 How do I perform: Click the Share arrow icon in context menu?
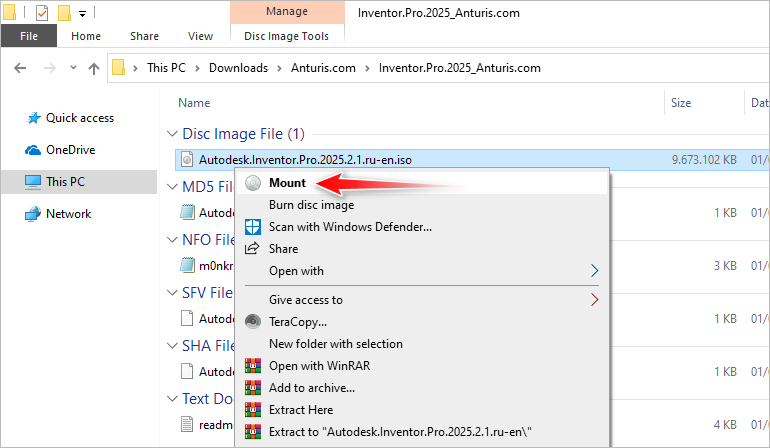click(x=252, y=249)
